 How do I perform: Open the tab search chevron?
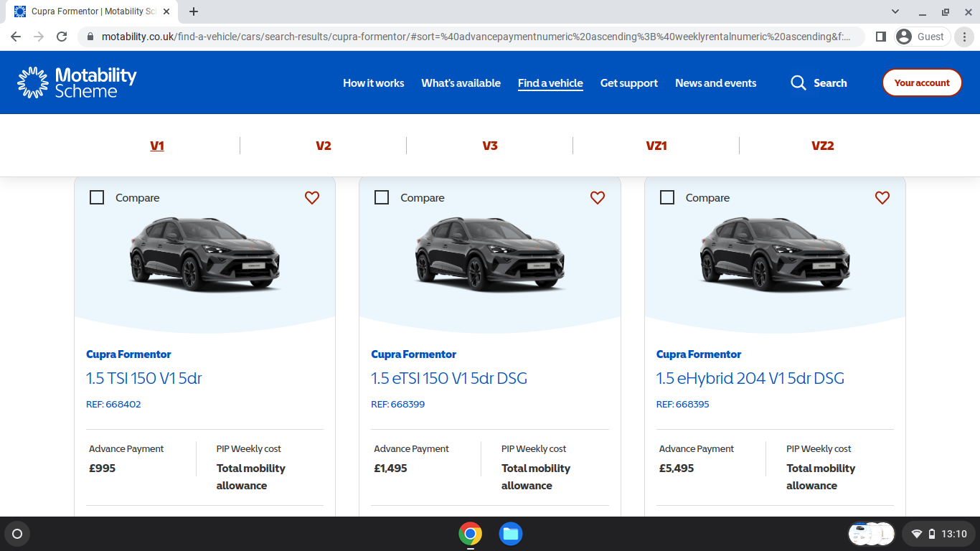pos(895,11)
